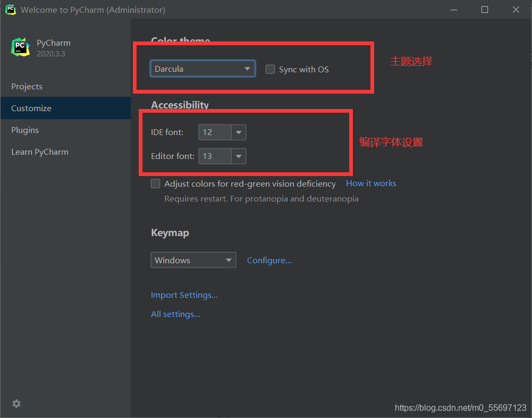Click the Keymap section heading
The height and width of the screenshot is (418, 532).
(170, 233)
